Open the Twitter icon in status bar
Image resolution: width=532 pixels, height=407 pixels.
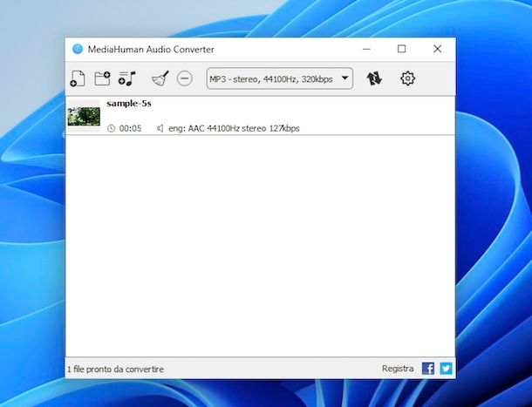point(446,369)
